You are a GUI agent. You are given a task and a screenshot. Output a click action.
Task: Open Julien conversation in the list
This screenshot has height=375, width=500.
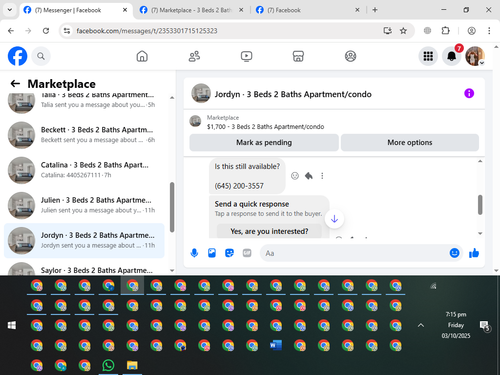tap(84, 205)
